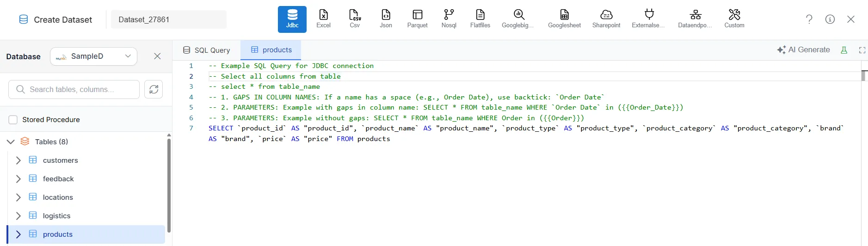Collapse the Tables (8) group
This screenshot has height=246, width=868.
click(11, 142)
